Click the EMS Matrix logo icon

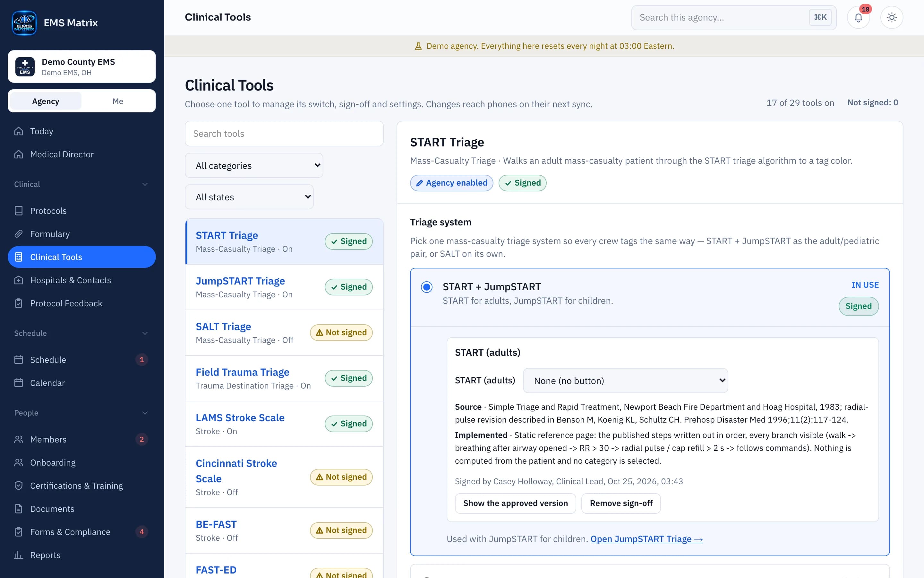[24, 23]
